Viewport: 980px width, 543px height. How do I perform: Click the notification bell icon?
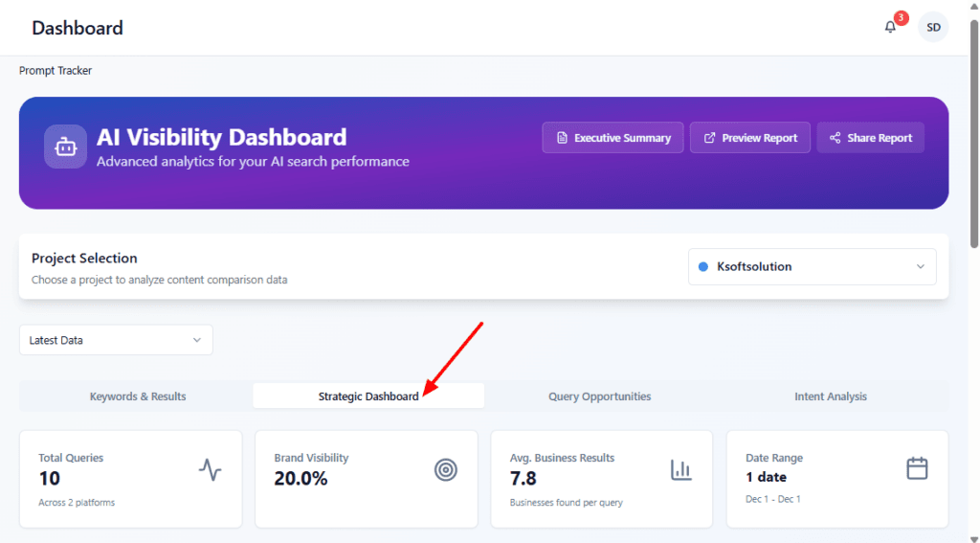[x=890, y=28]
